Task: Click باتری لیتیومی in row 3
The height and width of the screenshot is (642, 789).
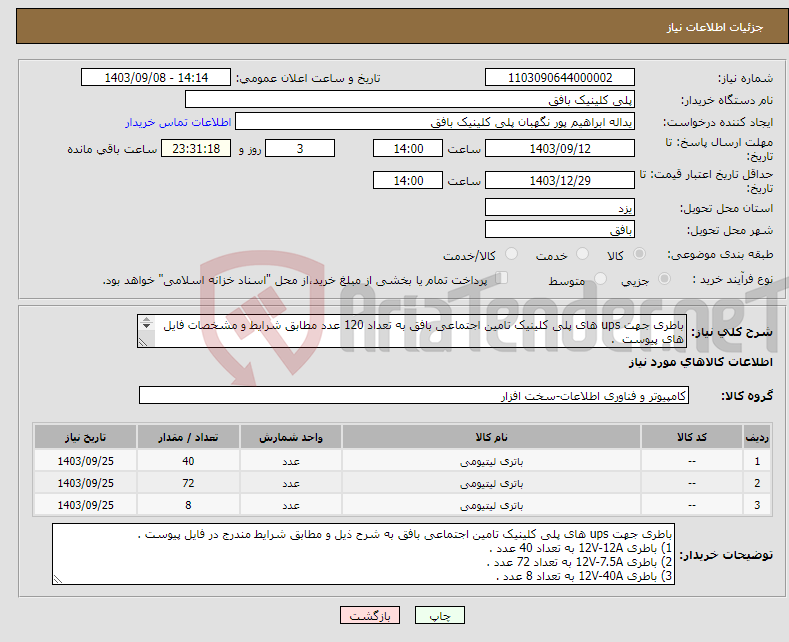Action: coord(491,506)
